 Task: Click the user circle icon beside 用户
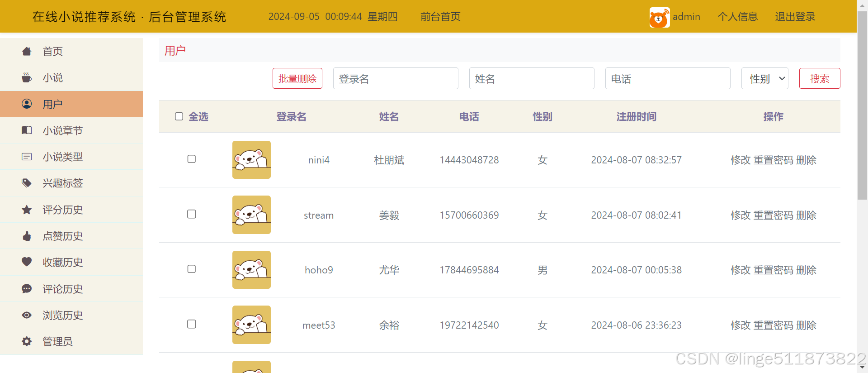point(27,104)
